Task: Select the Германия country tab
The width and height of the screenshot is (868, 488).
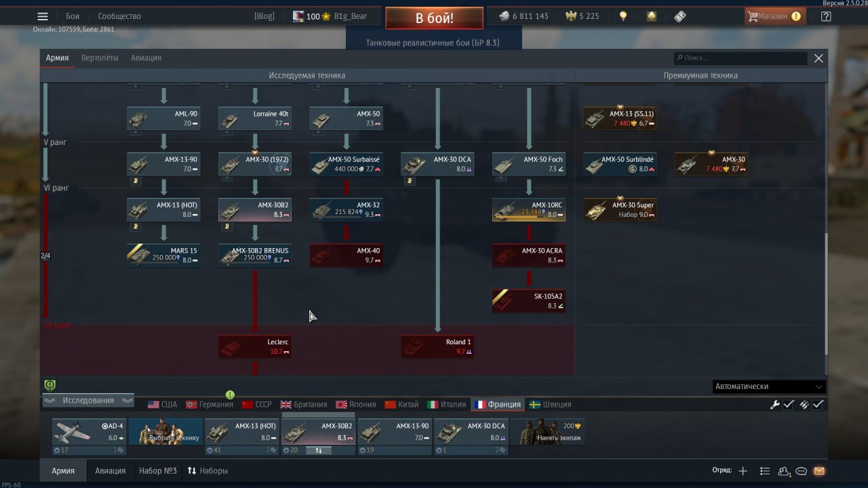Action: [x=210, y=405]
